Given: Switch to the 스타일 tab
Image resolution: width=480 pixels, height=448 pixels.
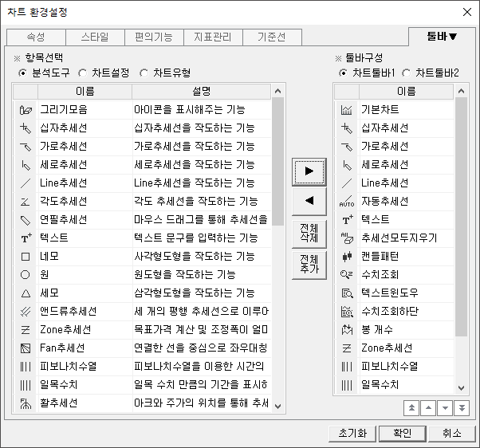Looking at the screenshot, I should coord(95,37).
